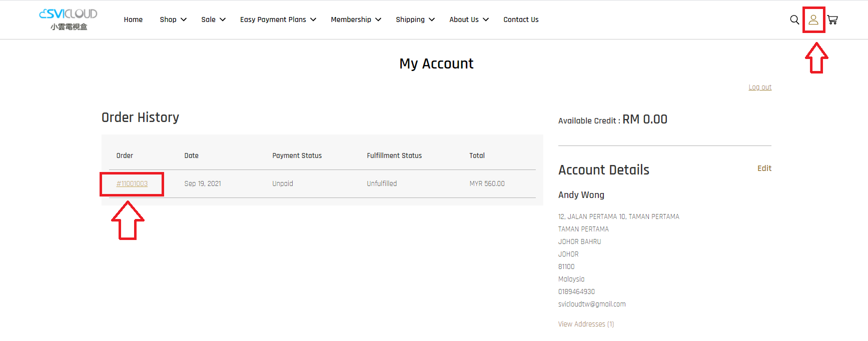Viewport: 868px width, 341px height.
Task: Expand Easy Payment Plans dropdown
Action: pos(278,19)
